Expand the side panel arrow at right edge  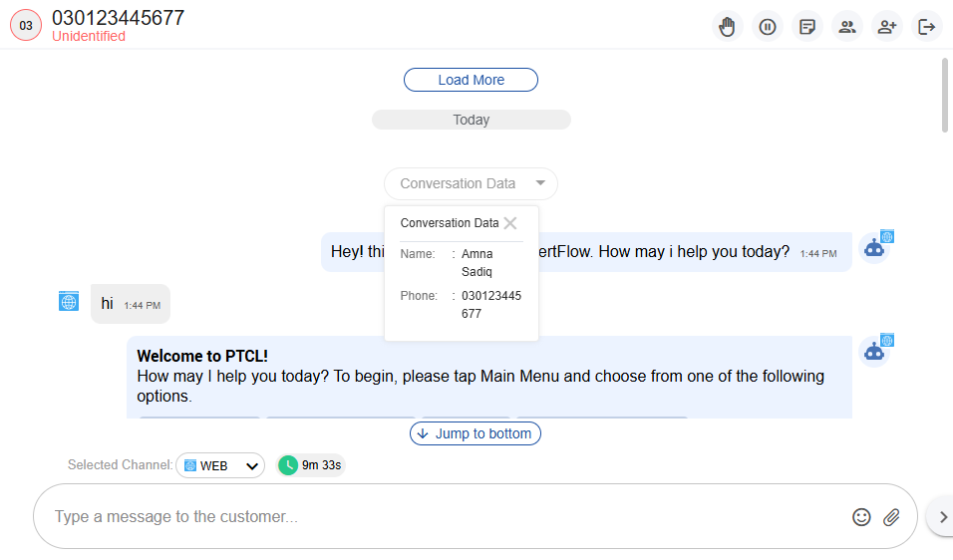click(x=941, y=516)
